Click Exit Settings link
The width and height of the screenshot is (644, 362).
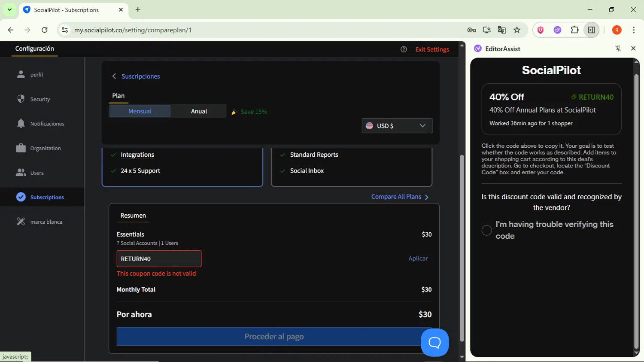(x=432, y=49)
